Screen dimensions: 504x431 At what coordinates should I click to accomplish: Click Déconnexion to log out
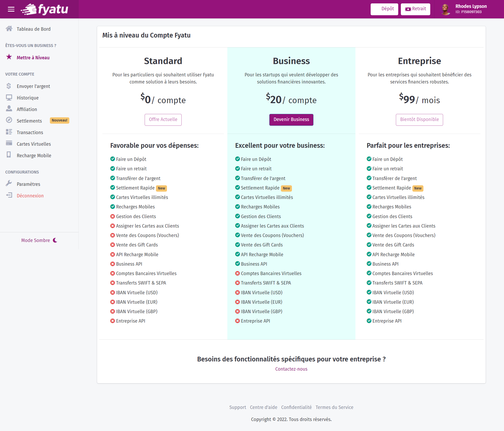click(x=30, y=196)
